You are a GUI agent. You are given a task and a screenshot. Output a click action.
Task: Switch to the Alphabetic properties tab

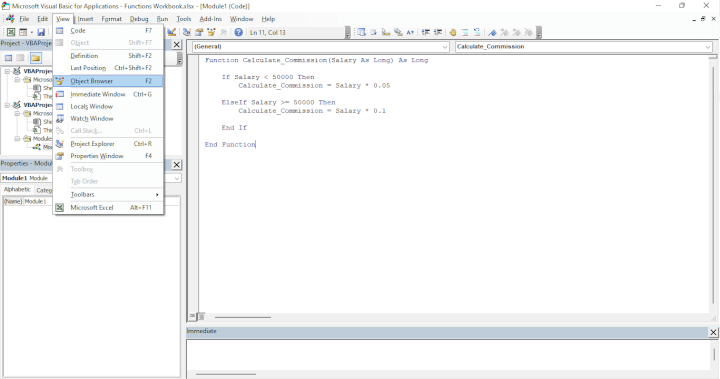click(17, 189)
